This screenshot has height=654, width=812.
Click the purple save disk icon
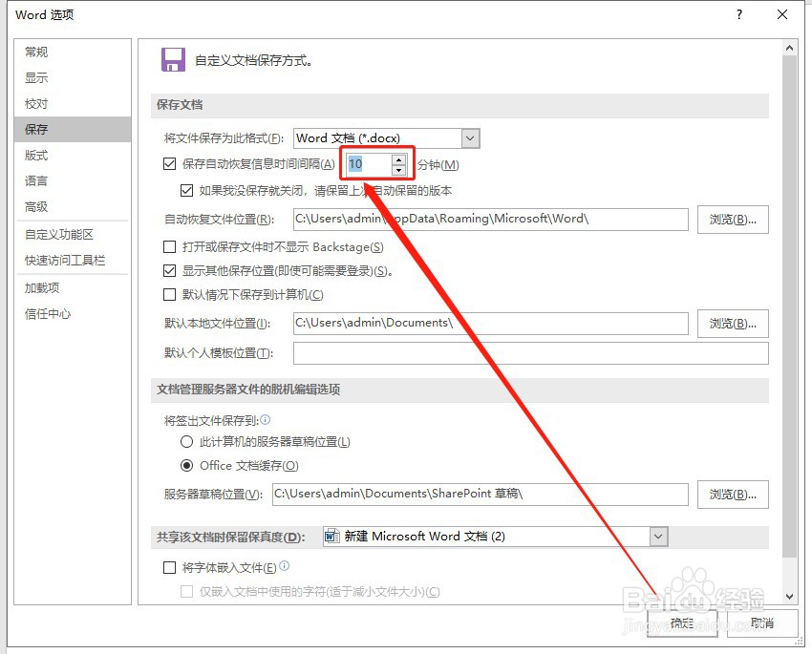(173, 60)
